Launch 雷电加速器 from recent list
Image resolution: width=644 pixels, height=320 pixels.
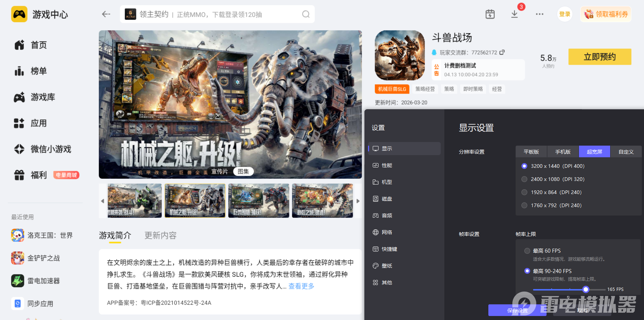[x=36, y=281]
